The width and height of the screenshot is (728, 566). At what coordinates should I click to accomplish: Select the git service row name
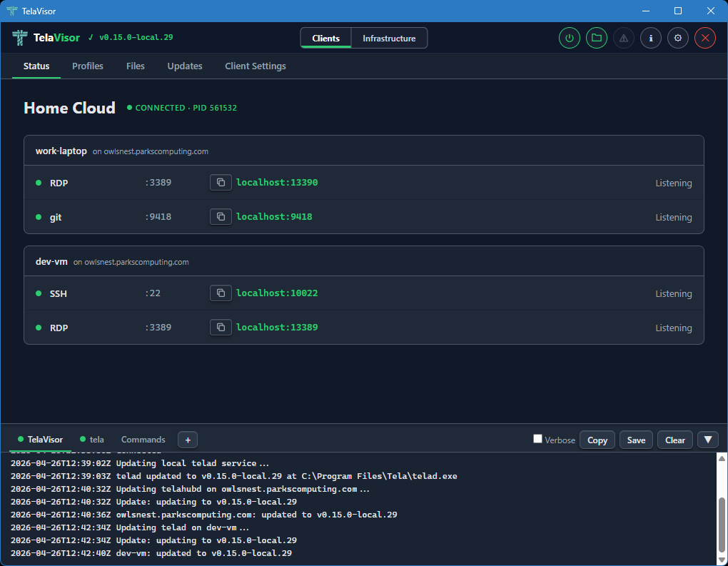coord(56,217)
